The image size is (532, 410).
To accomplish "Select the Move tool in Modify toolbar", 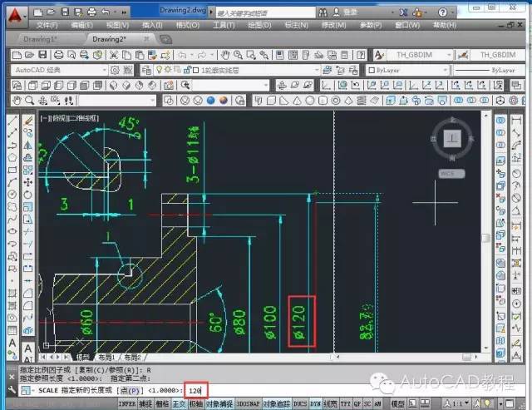I will [27, 182].
